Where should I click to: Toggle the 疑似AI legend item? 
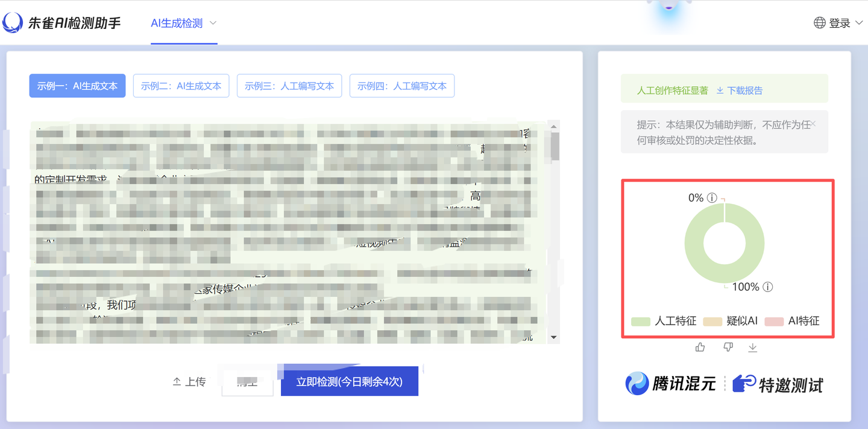731,321
